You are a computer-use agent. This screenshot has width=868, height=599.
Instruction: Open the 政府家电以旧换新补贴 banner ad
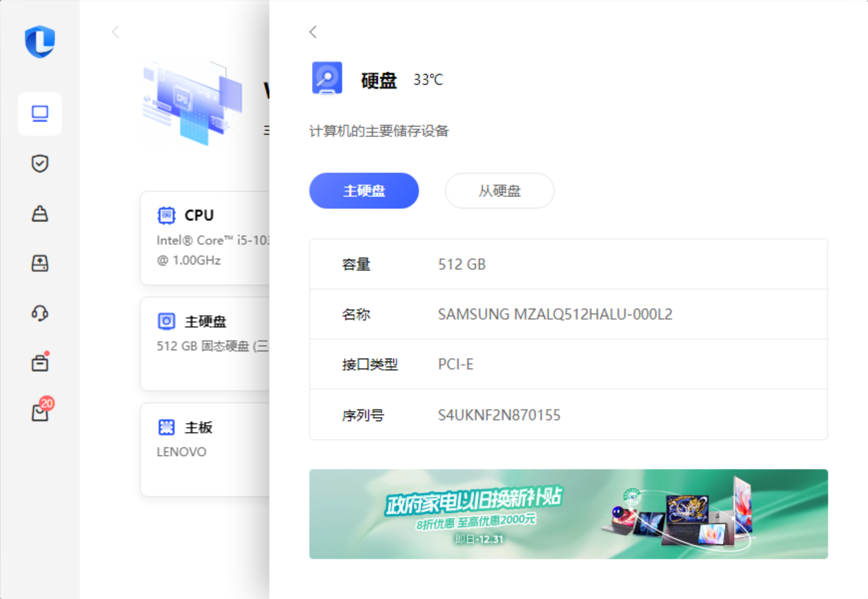(x=569, y=514)
